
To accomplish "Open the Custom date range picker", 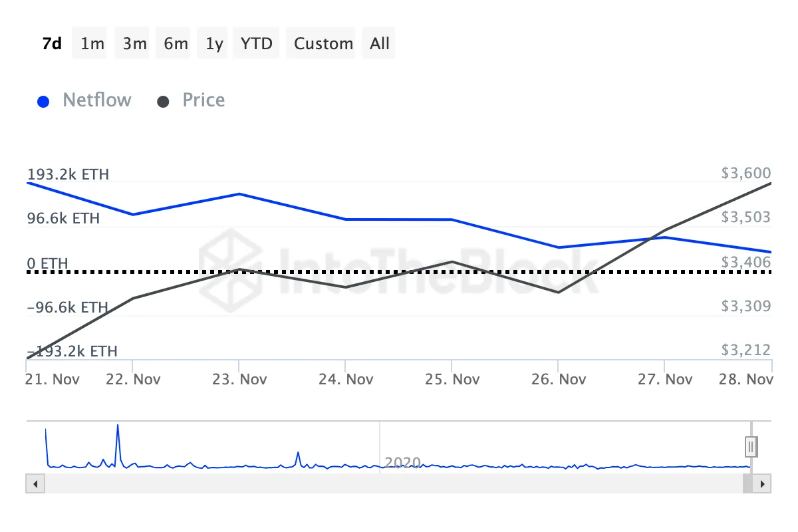I will tap(323, 44).
